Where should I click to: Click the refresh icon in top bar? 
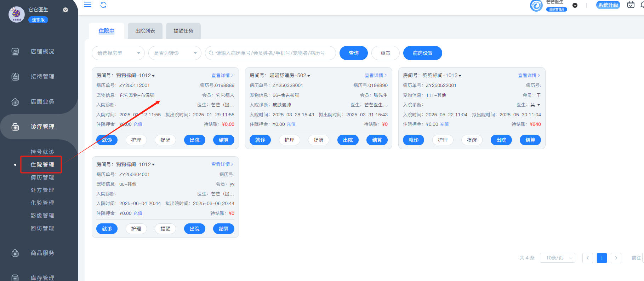click(103, 5)
